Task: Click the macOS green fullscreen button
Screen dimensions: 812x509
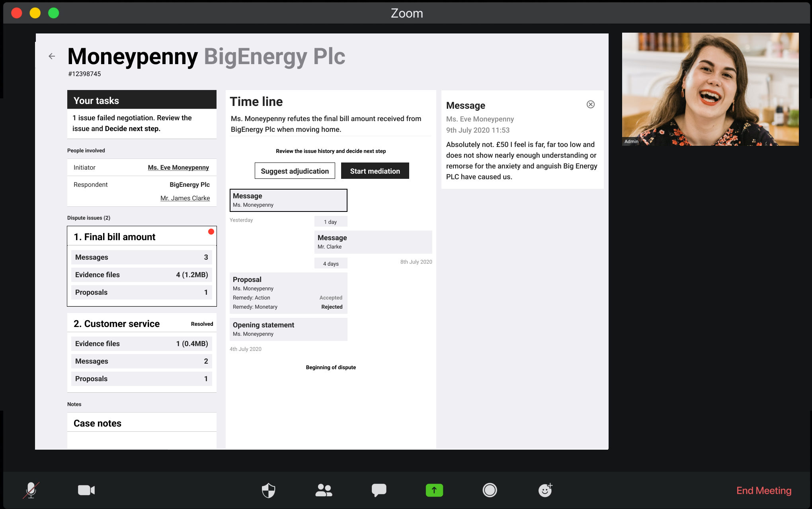Action: (54, 13)
